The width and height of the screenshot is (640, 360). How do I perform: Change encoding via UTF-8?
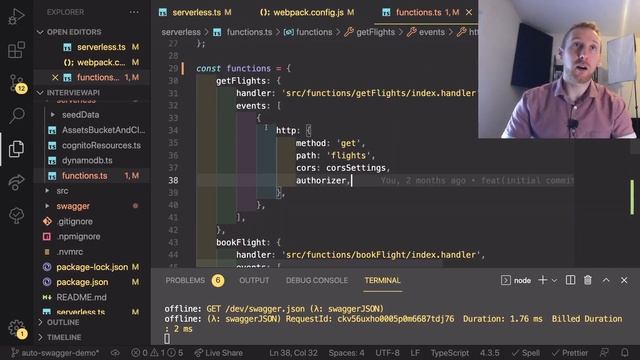pyautogui.click(x=387, y=353)
